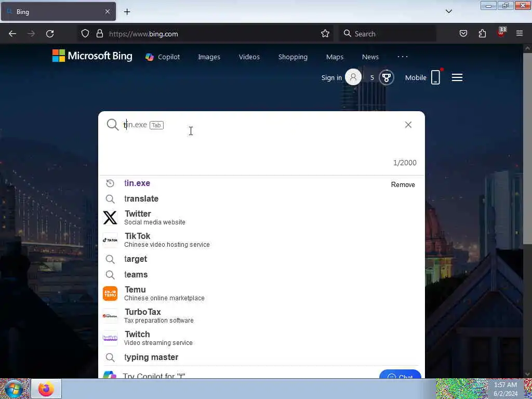
Task: Switch to Videos search
Action: (x=249, y=57)
